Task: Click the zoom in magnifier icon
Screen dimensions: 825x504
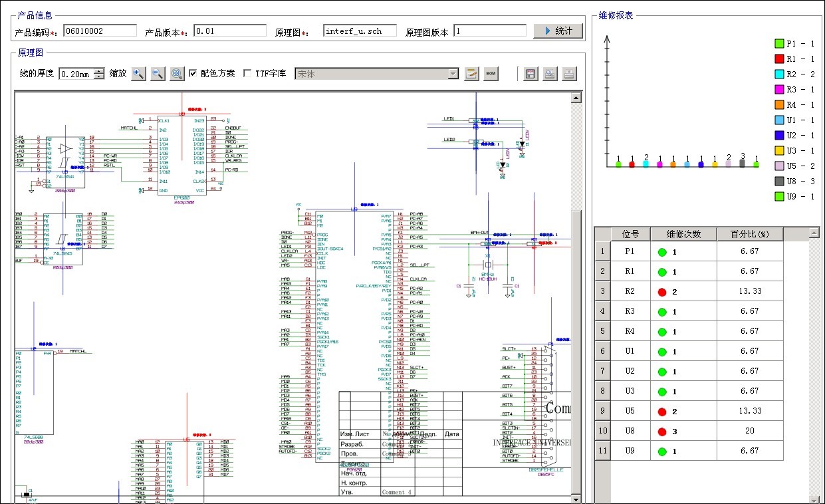Action: [x=138, y=74]
